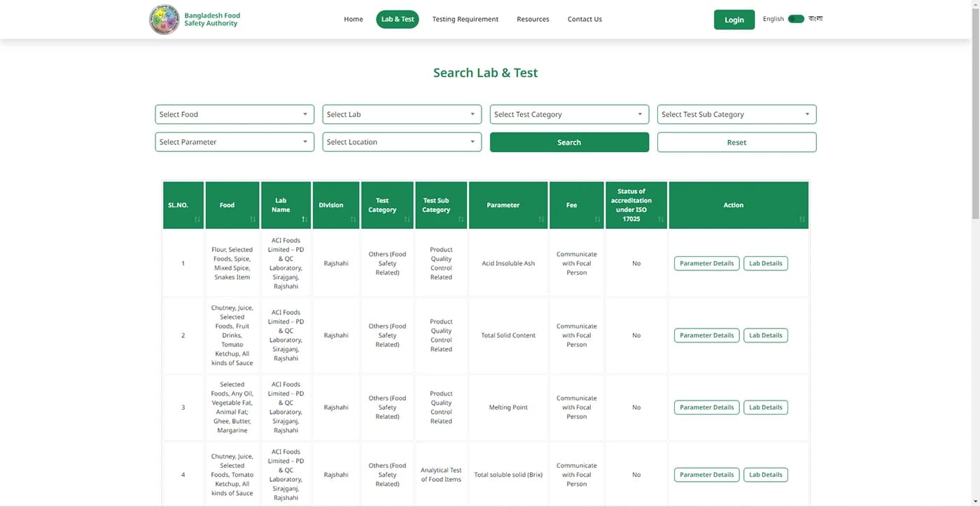Click food cell 'Flour, Selected Foods, Spice'
The image size is (980, 507).
[232, 263]
